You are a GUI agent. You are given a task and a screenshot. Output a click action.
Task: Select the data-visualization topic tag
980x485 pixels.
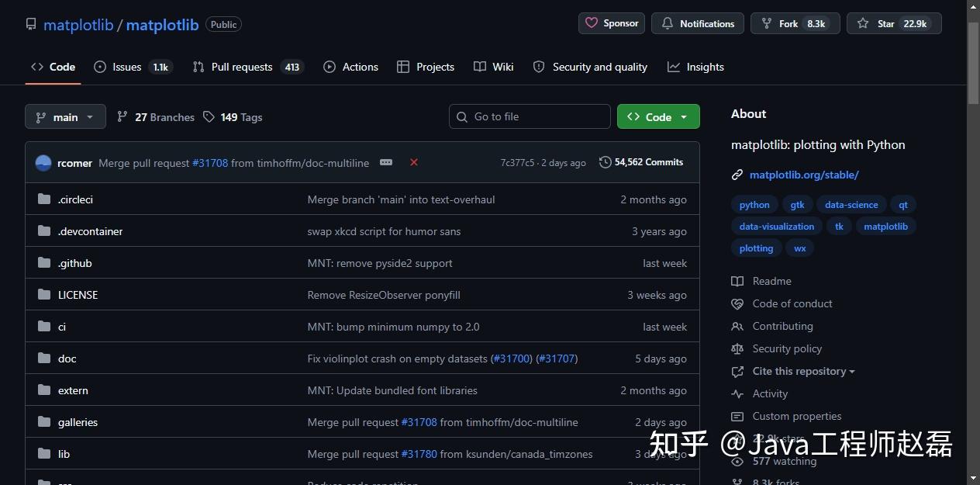point(777,227)
